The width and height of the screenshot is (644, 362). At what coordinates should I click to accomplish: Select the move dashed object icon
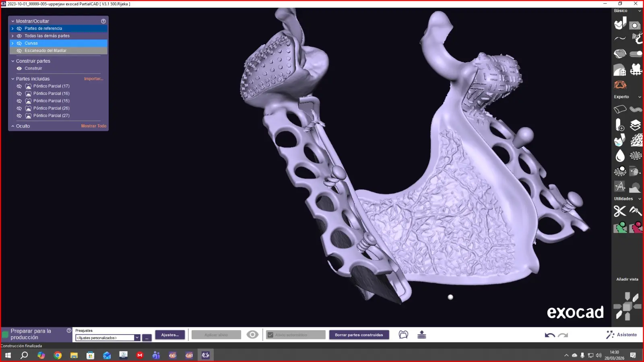coord(635,171)
